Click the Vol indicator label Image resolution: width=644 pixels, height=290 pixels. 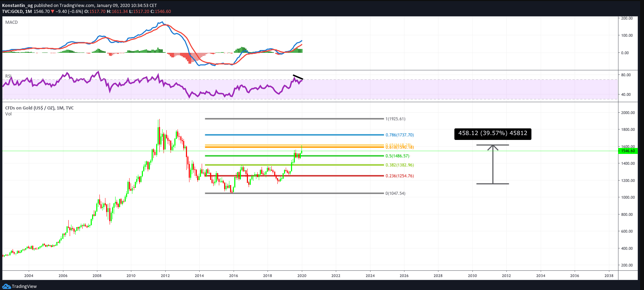click(x=8, y=114)
